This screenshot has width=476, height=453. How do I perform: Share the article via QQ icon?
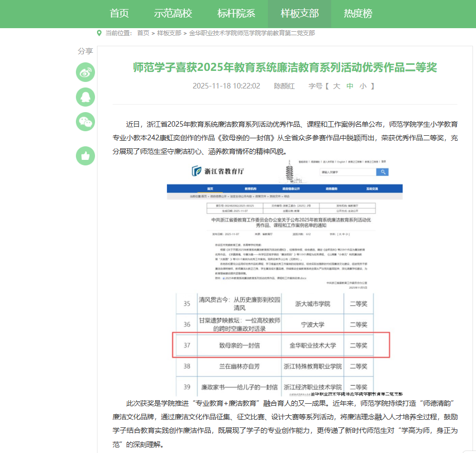85,97
